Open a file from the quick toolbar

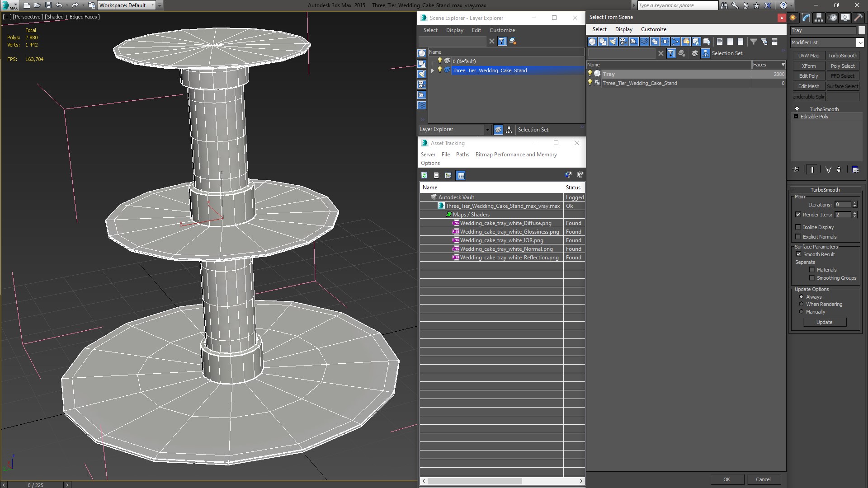pos(37,5)
